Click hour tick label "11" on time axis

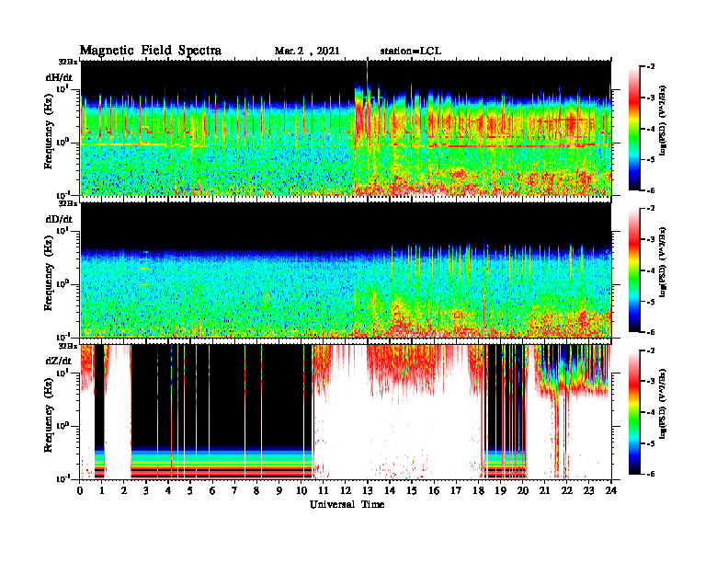(324, 490)
